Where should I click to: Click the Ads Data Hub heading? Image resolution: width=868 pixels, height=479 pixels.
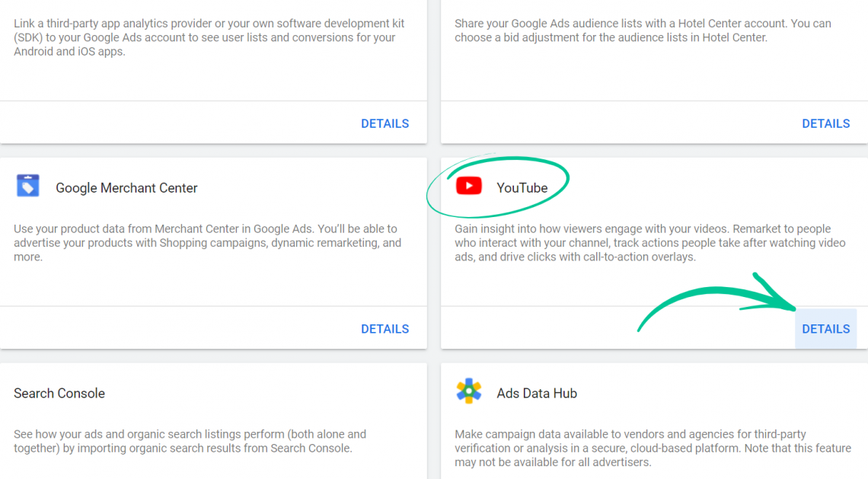click(x=538, y=394)
